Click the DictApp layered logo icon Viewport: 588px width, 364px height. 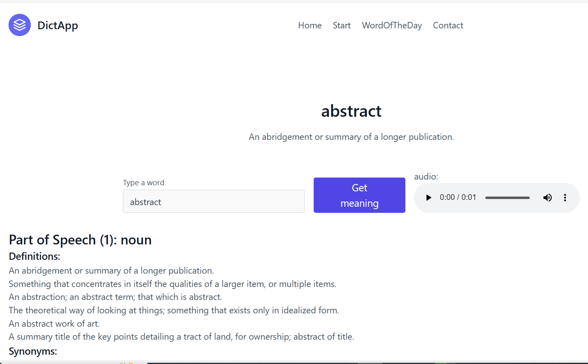click(x=19, y=25)
